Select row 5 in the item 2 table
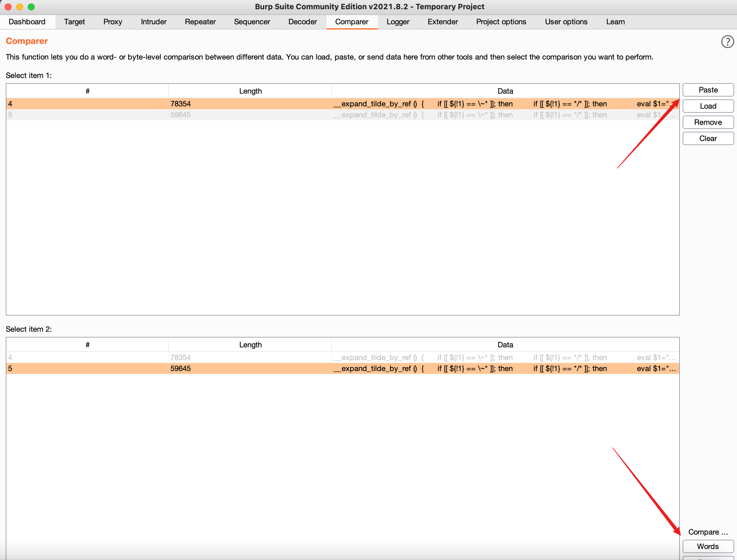 (343, 368)
